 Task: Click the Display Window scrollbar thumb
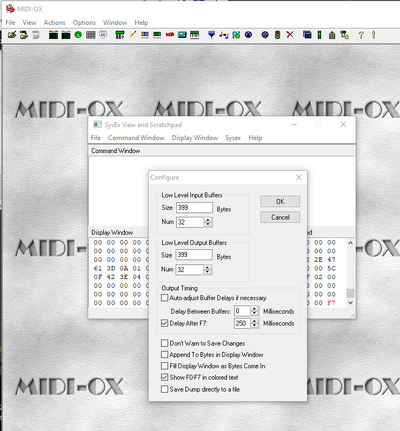350,293
